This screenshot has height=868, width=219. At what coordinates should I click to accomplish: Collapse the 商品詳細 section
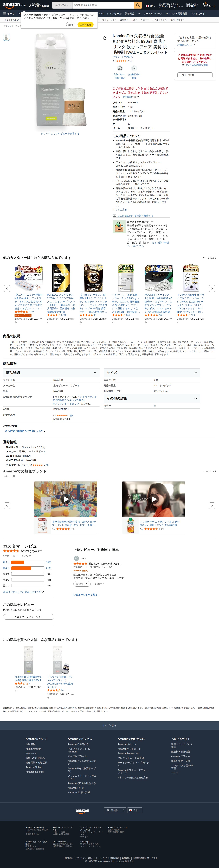coord(51,373)
